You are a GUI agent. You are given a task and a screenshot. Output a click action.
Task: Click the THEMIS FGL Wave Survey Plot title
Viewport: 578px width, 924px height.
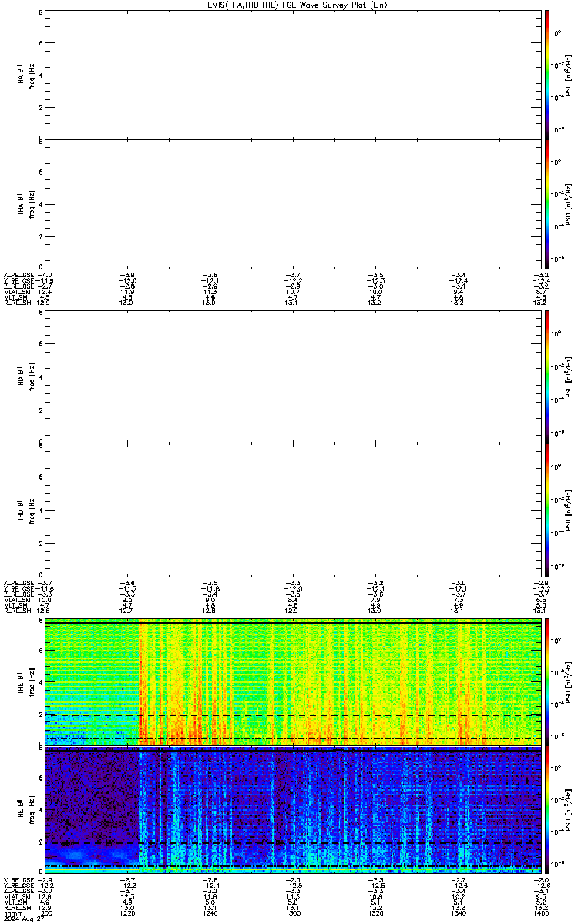click(292, 5)
